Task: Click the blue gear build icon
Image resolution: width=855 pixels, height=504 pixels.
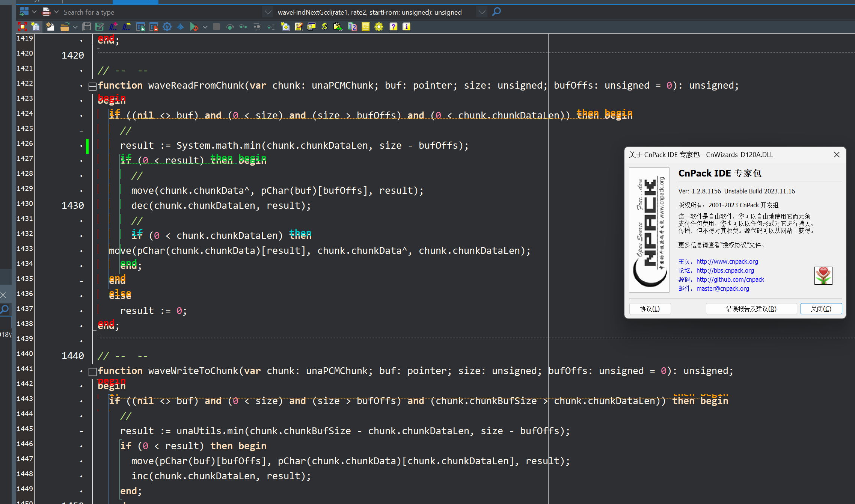Action: pyautogui.click(x=167, y=27)
